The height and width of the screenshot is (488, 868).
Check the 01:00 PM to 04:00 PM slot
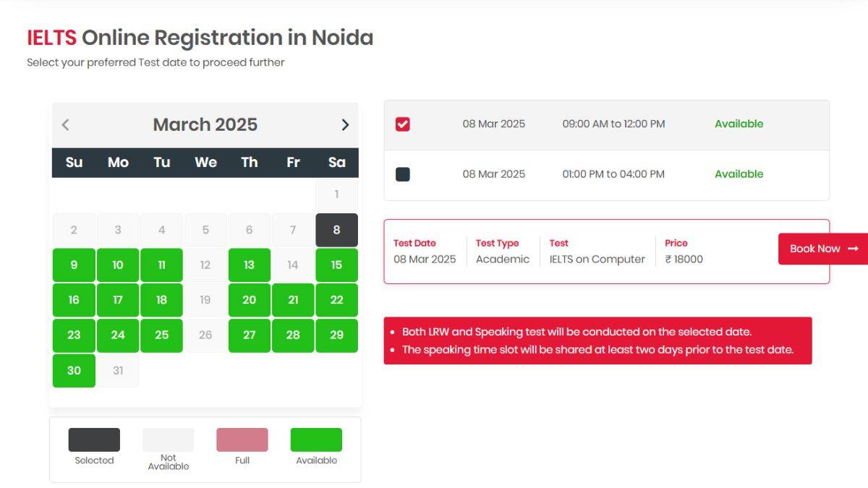[403, 174]
